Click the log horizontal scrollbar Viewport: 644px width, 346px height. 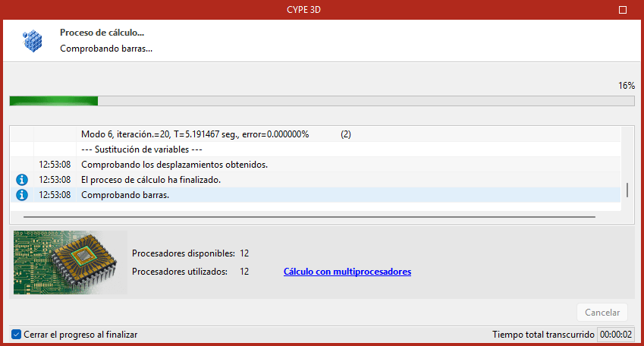click(309, 216)
